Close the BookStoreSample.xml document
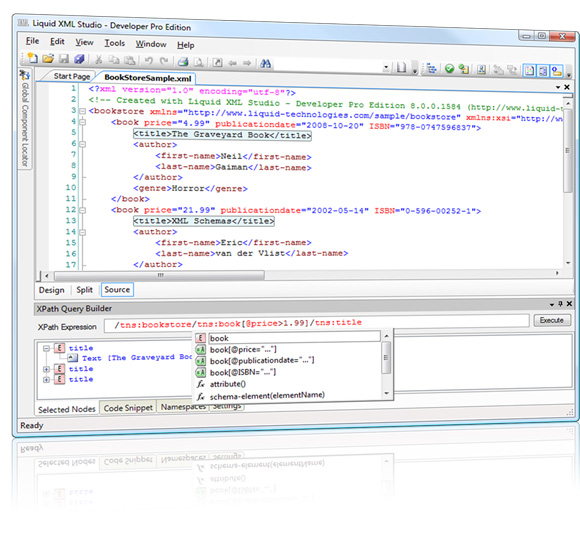This screenshot has width=580, height=542. pos(567,87)
